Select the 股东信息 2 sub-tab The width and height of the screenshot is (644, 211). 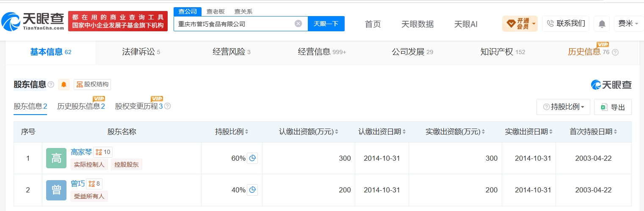[x=30, y=107]
